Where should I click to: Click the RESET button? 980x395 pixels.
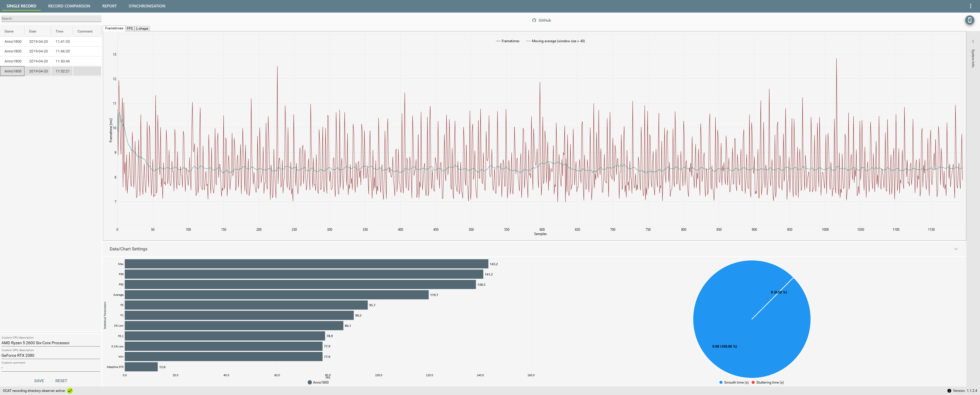(61, 381)
